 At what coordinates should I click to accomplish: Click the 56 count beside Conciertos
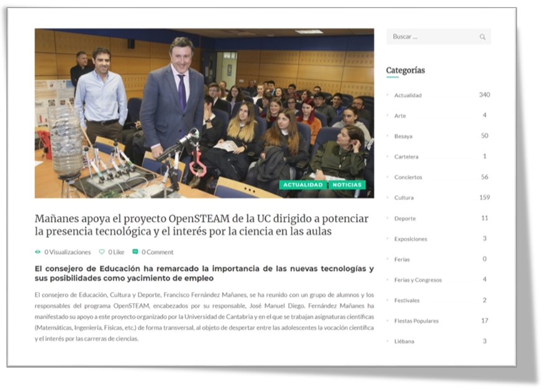[484, 176]
